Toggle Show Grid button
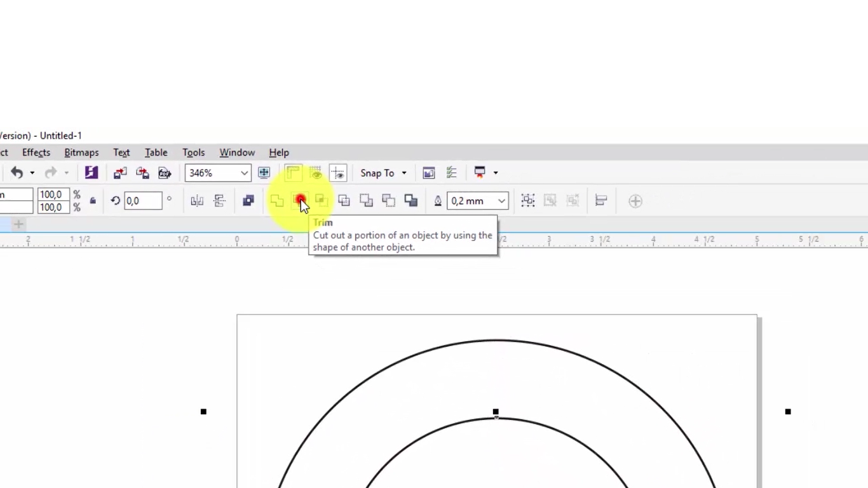This screenshot has height=488, width=868. coord(315,173)
